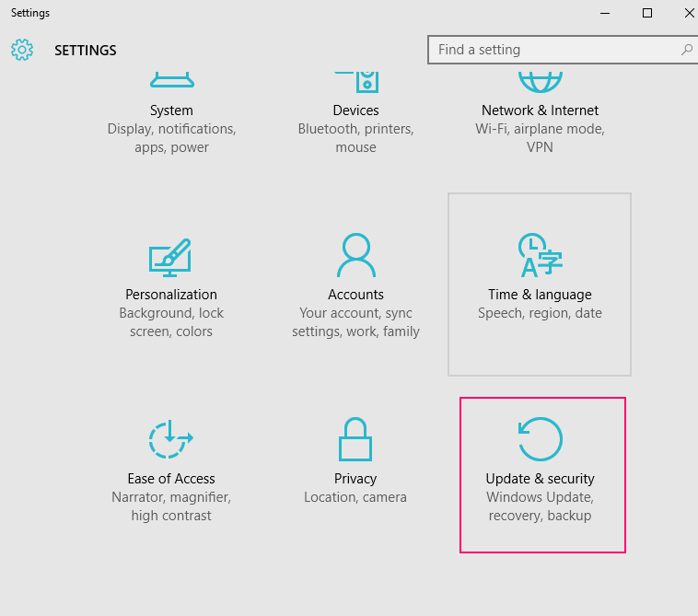Open Personalization monitor-and-brush icon
The width and height of the screenshot is (698, 616).
pos(170,258)
